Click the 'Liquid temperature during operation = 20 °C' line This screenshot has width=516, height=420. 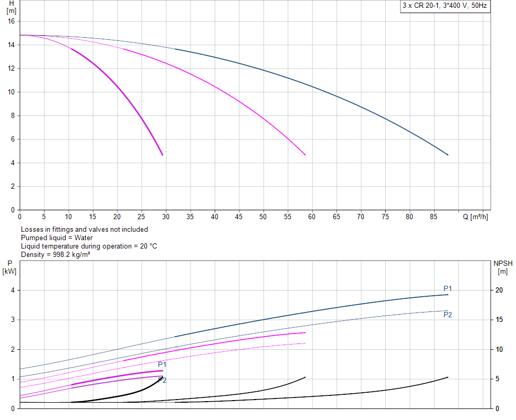[89, 246]
